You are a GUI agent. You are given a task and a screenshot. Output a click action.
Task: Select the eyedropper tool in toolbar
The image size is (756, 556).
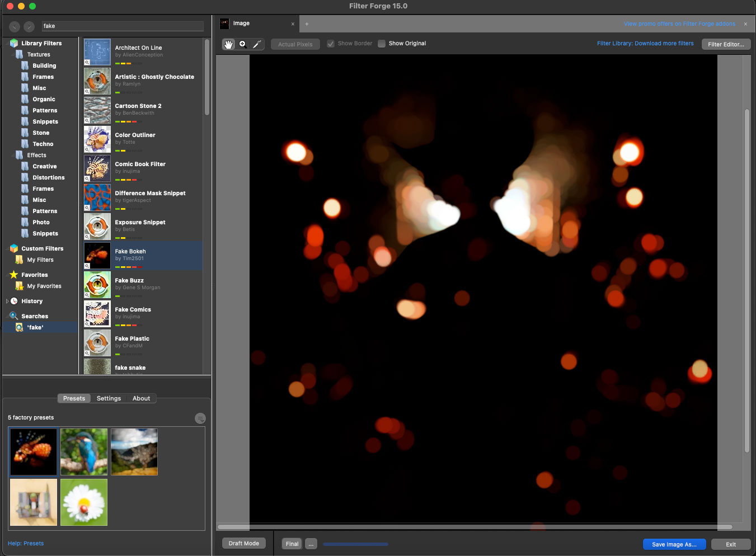[257, 44]
